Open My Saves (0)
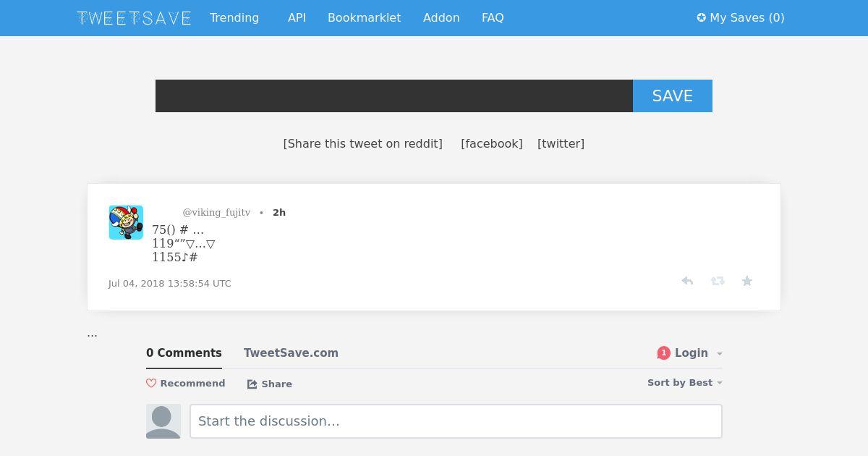The image size is (868, 456). click(x=741, y=18)
